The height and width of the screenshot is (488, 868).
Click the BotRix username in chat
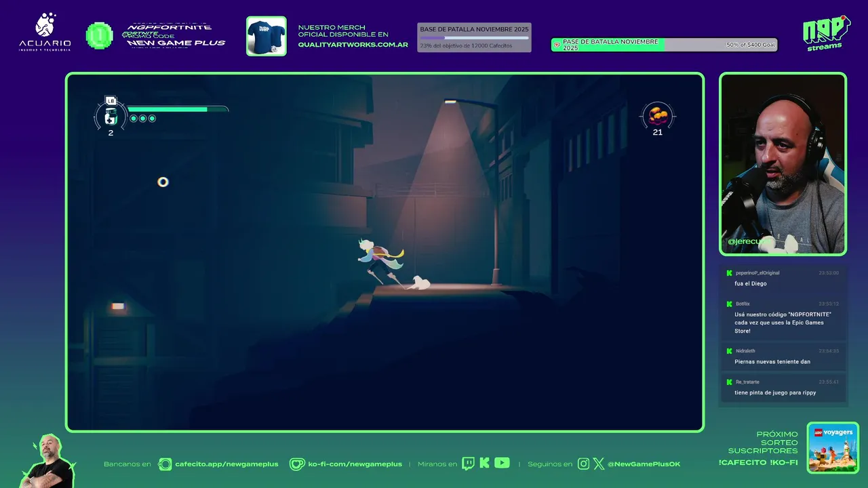coord(743,304)
